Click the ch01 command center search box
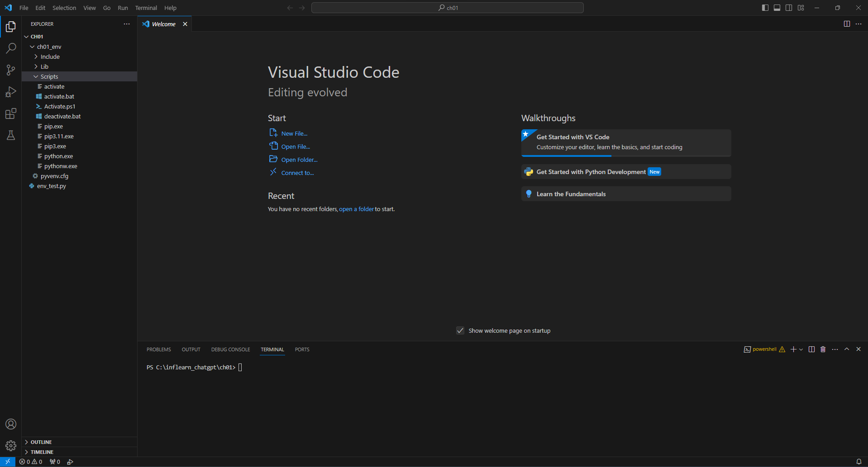 point(447,8)
